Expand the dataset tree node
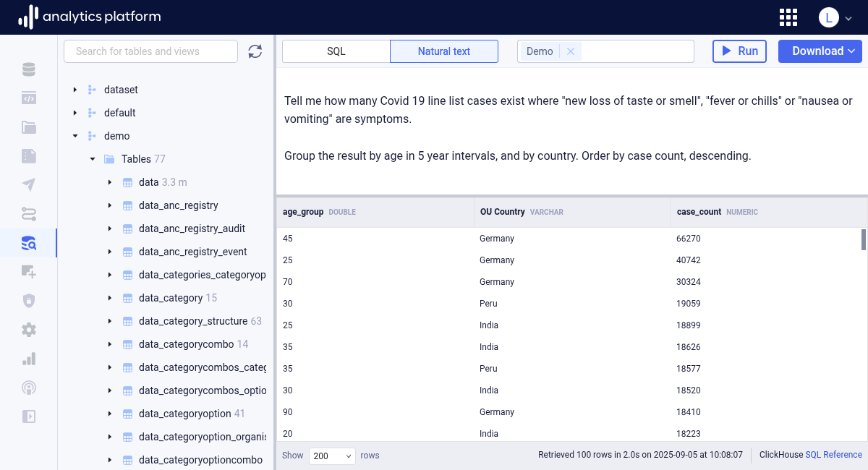The image size is (868, 470). click(x=75, y=90)
